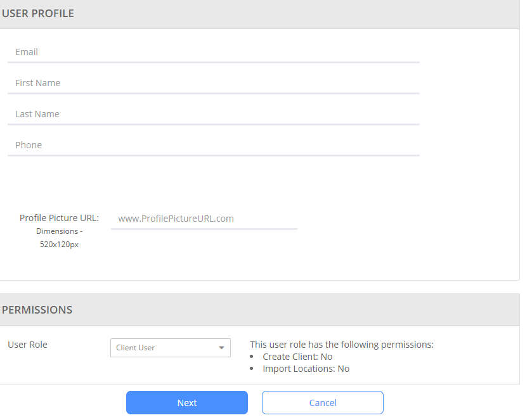Click into the Phone field
The width and height of the screenshot is (532, 420).
[214, 145]
